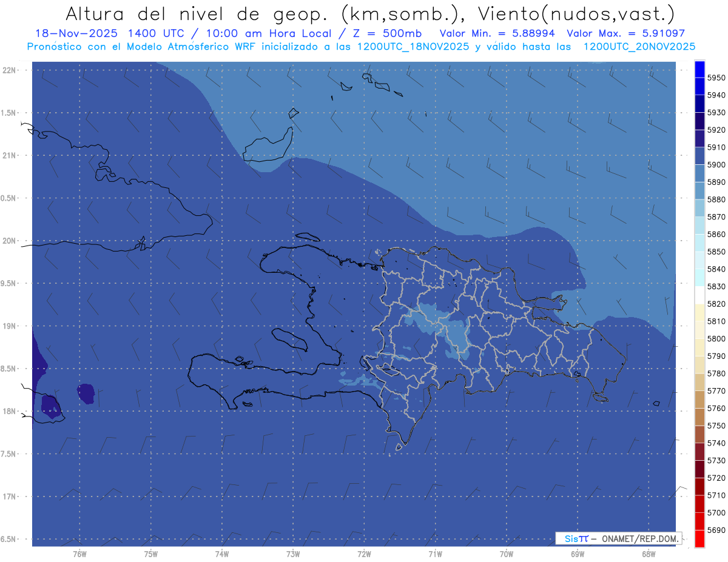Select colorbar value '5760'
Viewport: 728px width, 562px height.
(717, 408)
